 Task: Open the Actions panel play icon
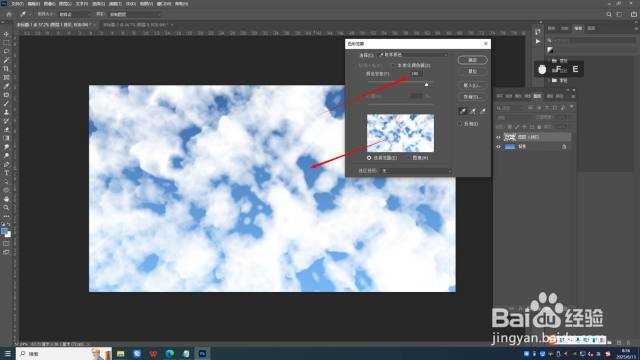pyautogui.click(x=538, y=41)
